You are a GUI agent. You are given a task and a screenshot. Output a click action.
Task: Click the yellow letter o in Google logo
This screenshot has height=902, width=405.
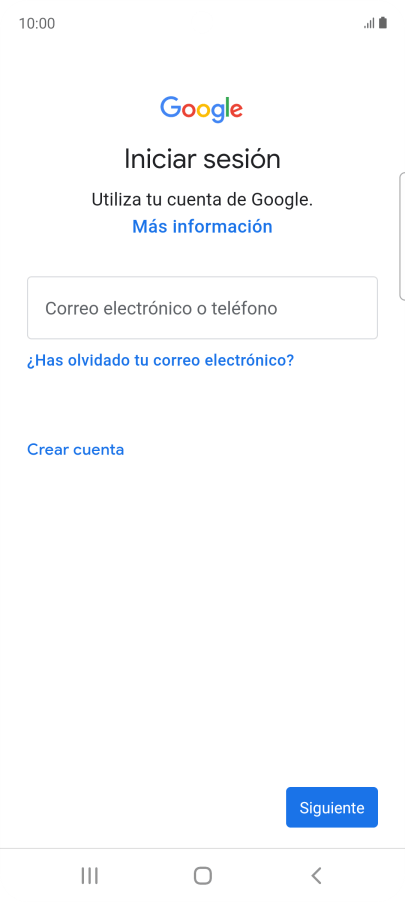(203, 110)
